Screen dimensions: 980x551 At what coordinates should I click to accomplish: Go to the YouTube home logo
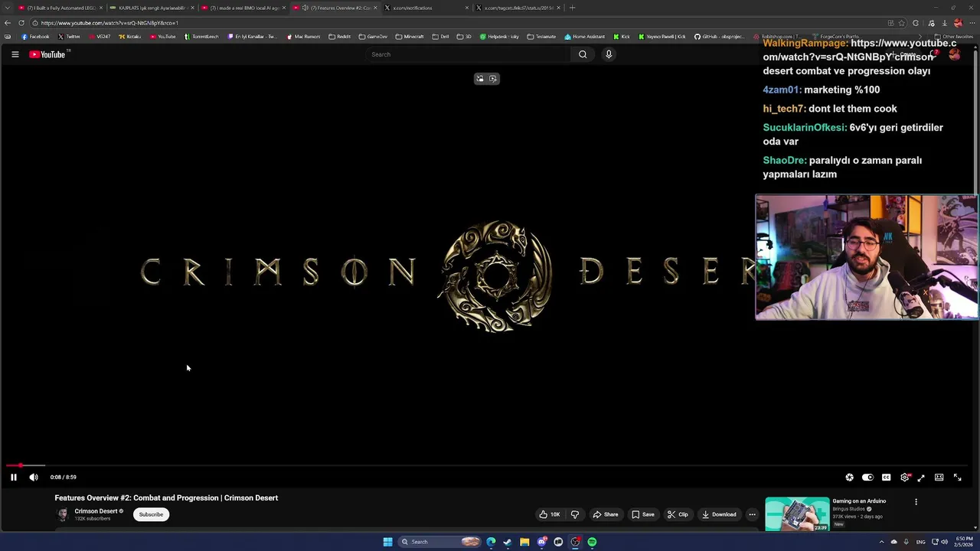[x=47, y=54]
